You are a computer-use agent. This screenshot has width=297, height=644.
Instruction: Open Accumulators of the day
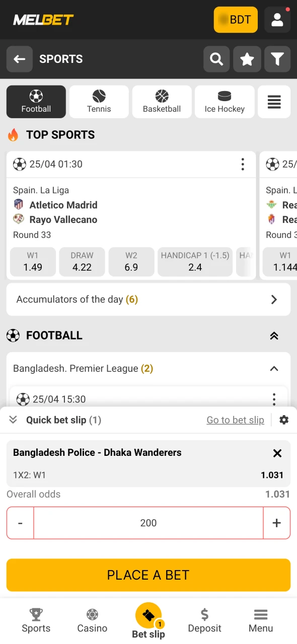(x=148, y=299)
